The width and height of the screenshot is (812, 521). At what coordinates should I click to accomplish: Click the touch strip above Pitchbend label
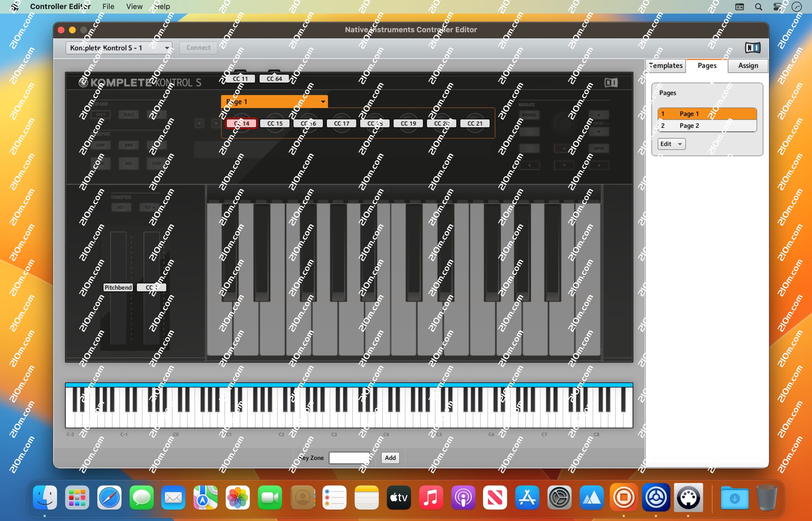tap(118, 257)
